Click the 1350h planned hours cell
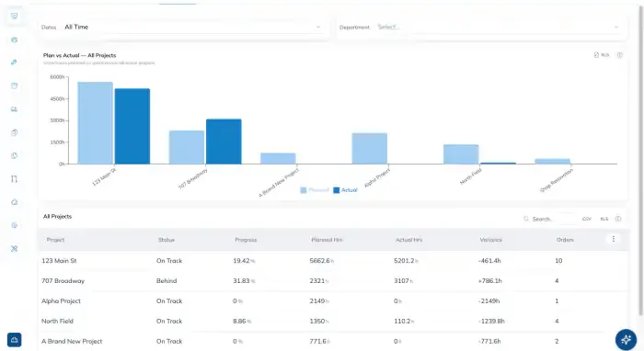 pos(319,321)
